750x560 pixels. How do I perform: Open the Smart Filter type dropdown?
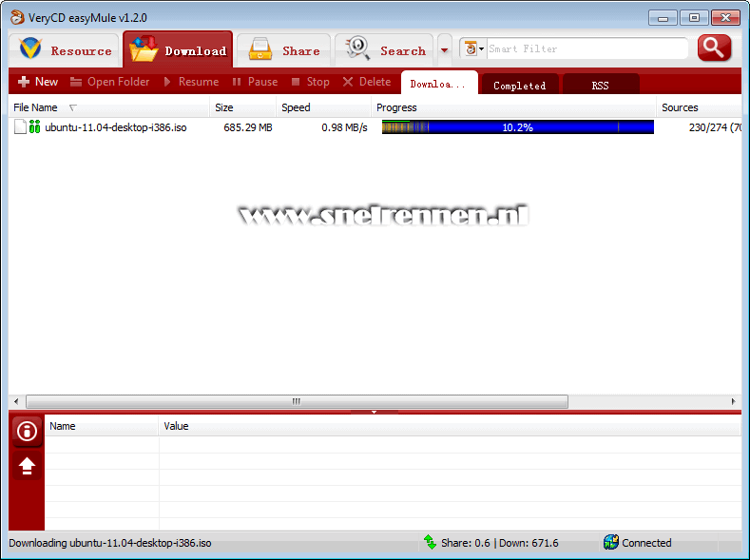tap(474, 48)
